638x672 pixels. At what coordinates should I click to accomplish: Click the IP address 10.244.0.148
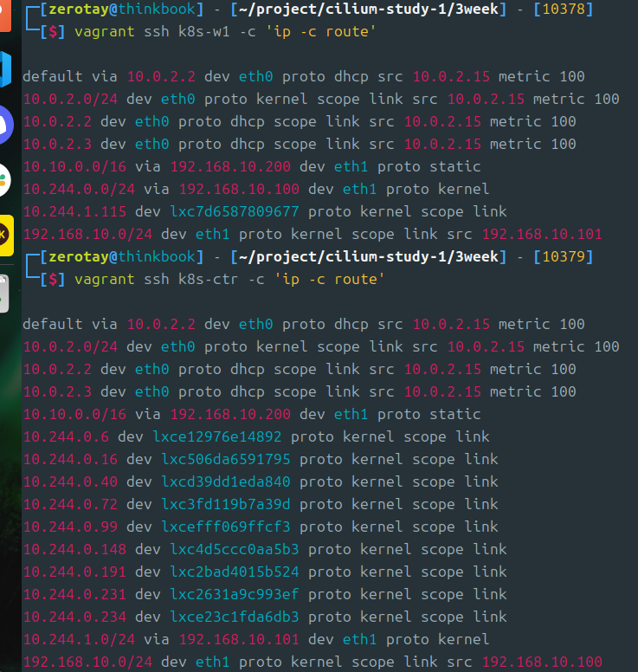(75, 549)
